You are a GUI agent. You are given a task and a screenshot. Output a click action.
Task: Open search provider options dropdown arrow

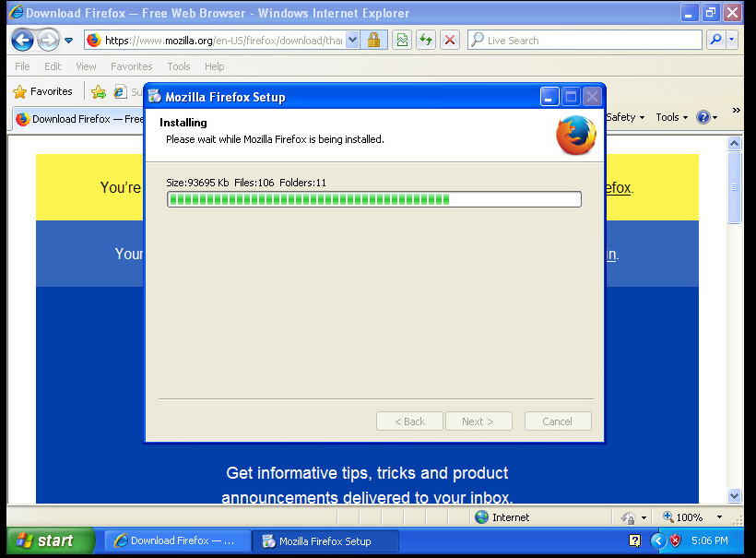732,40
